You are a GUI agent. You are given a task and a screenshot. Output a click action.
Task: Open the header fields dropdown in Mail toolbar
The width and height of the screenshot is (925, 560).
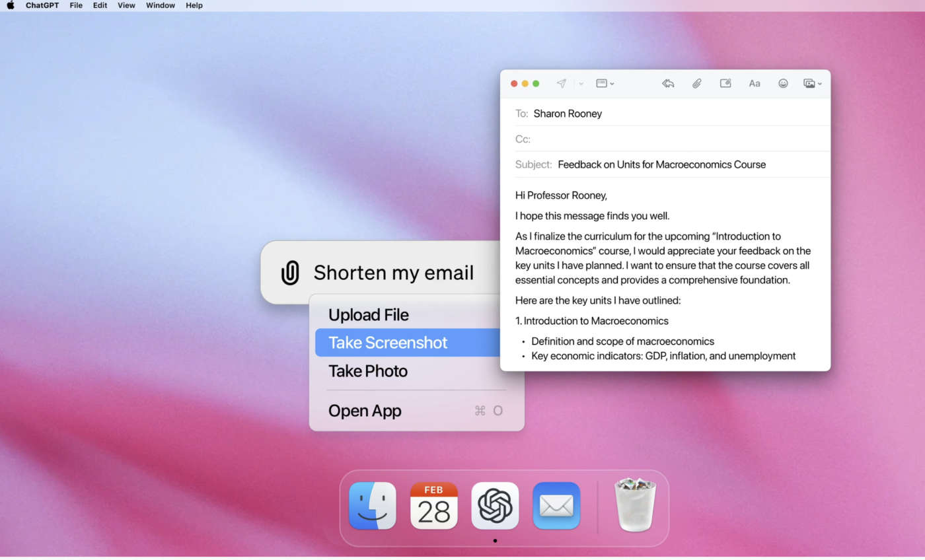point(605,83)
